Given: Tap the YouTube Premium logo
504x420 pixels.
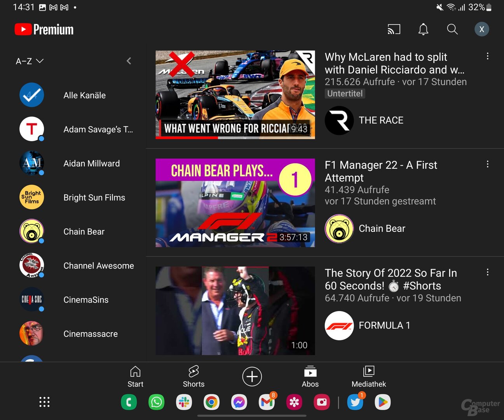Looking at the screenshot, I should click(44, 30).
